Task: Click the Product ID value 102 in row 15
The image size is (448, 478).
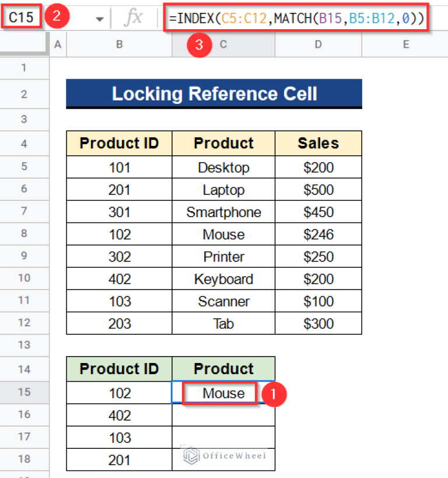Action: 119,392
